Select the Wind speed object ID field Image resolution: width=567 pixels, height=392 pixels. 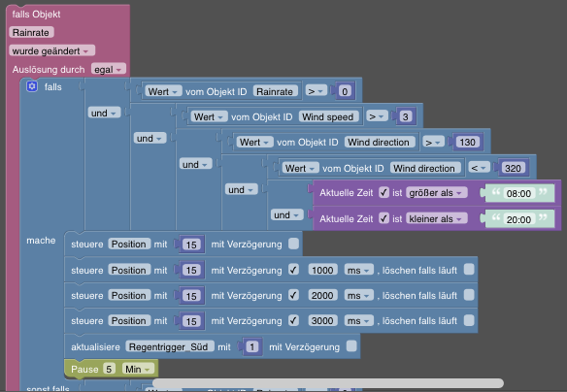328,116
